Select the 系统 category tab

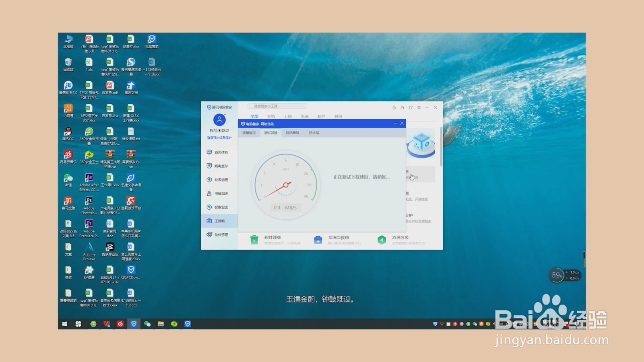[305, 116]
